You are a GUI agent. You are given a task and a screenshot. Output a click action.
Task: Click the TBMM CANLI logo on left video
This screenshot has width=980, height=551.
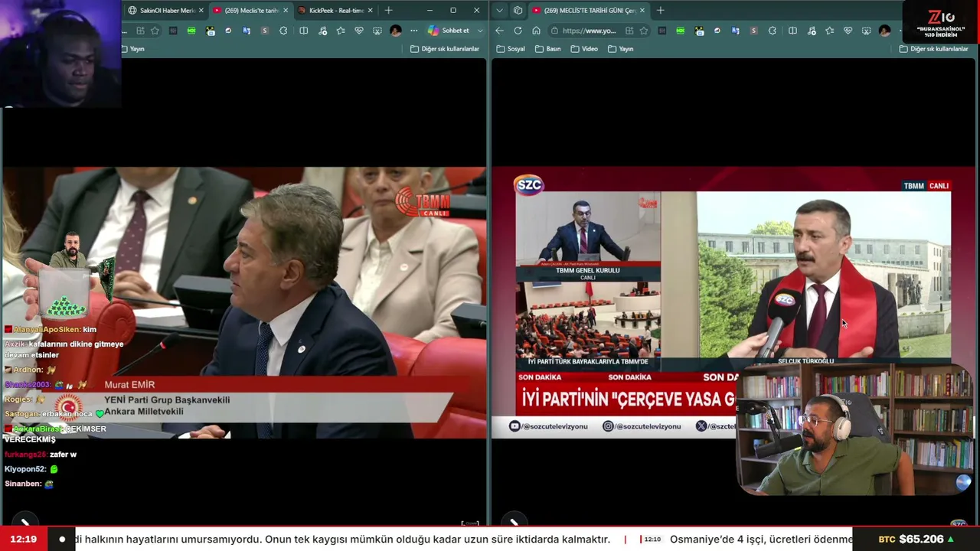(x=423, y=202)
